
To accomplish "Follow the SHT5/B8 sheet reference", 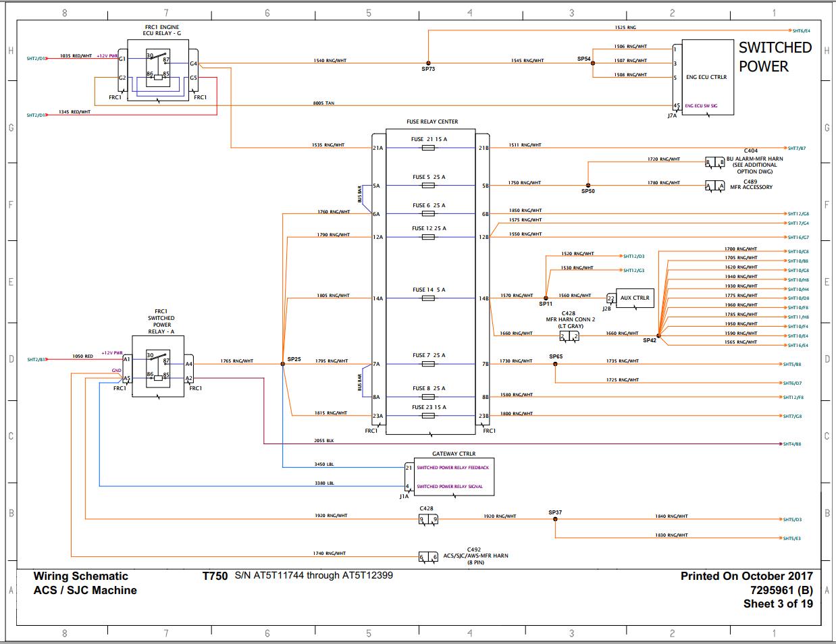I will tap(792, 365).
